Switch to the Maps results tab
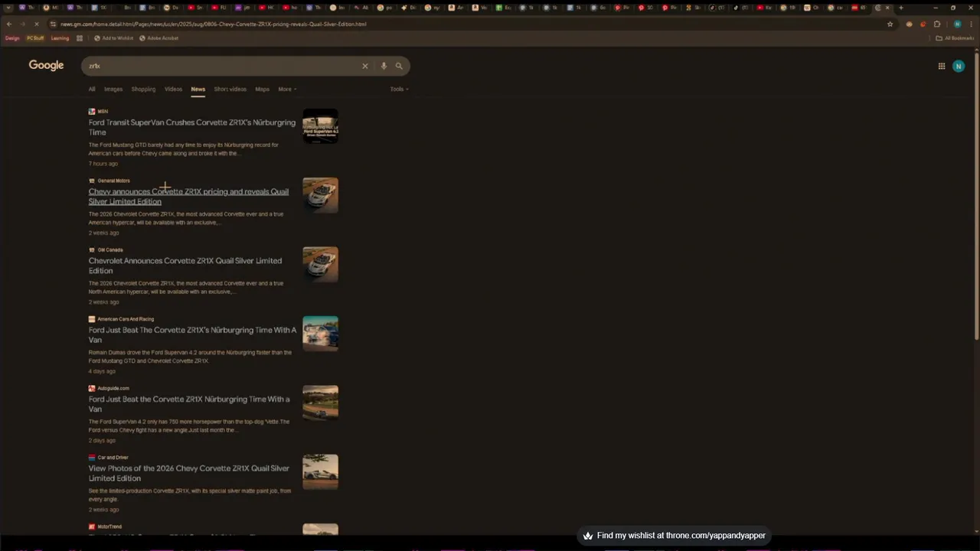This screenshot has height=551, width=980. (x=262, y=89)
